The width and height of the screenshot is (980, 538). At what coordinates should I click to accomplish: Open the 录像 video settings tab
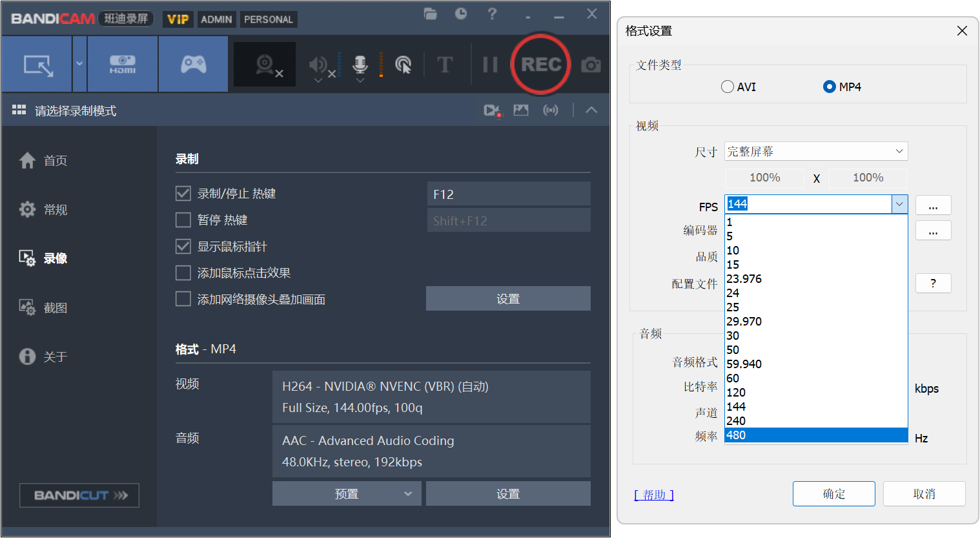tap(43, 258)
